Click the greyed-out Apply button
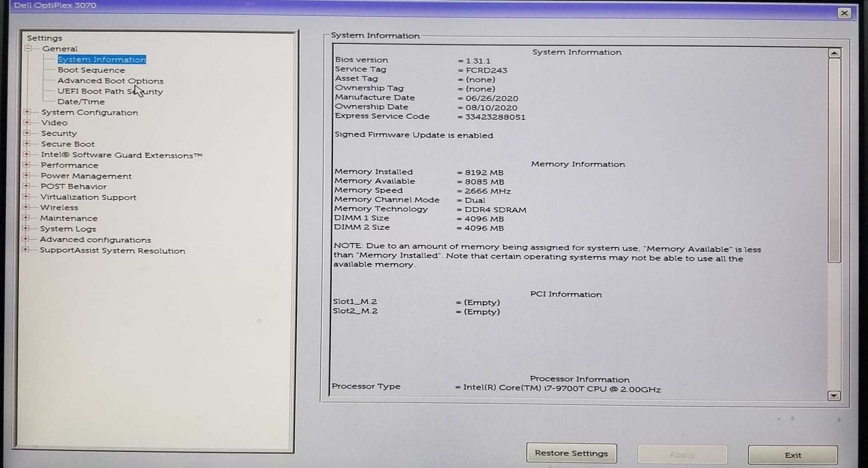Screen dimensions: 868x468 pos(682,455)
